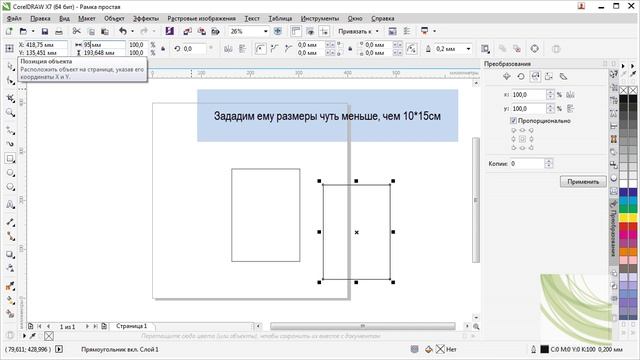Open the Растровые изображения menu
Screen dimensions: 640x360
[202, 18]
